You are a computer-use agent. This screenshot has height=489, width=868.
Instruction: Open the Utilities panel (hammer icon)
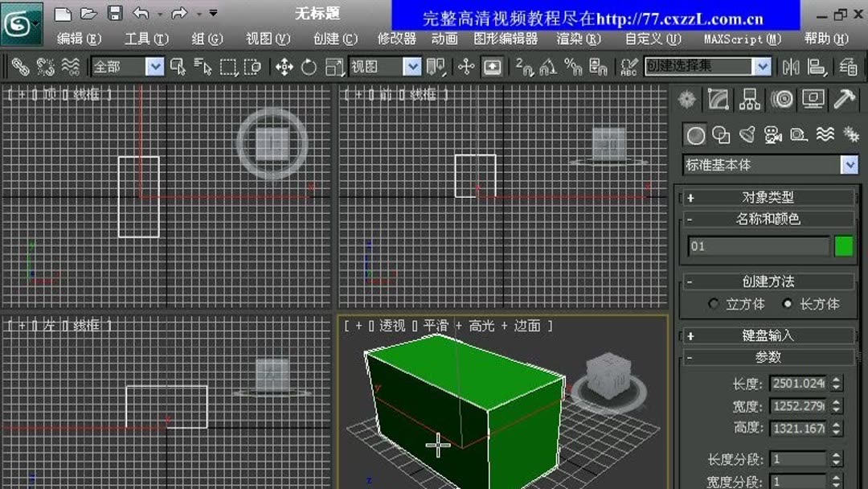(x=844, y=99)
